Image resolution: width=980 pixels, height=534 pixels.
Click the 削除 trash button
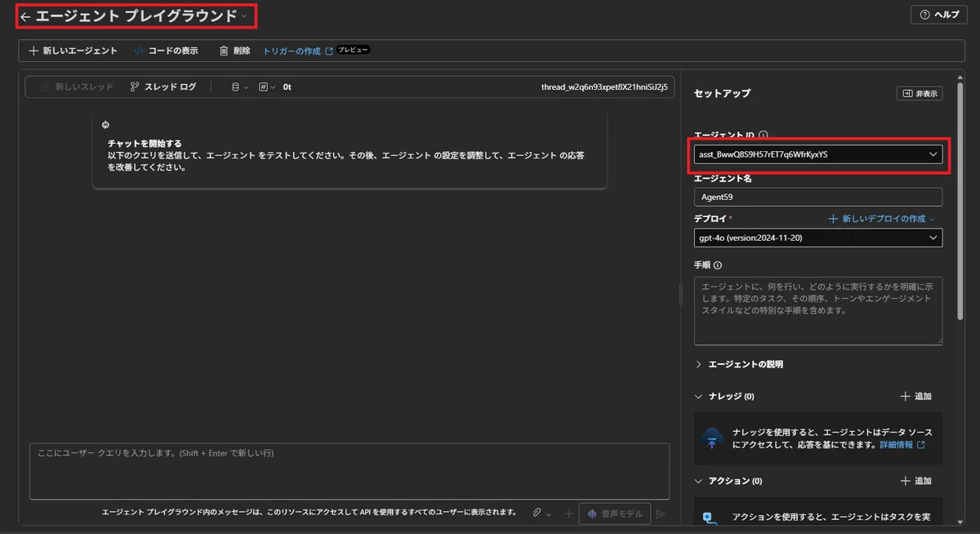[234, 51]
